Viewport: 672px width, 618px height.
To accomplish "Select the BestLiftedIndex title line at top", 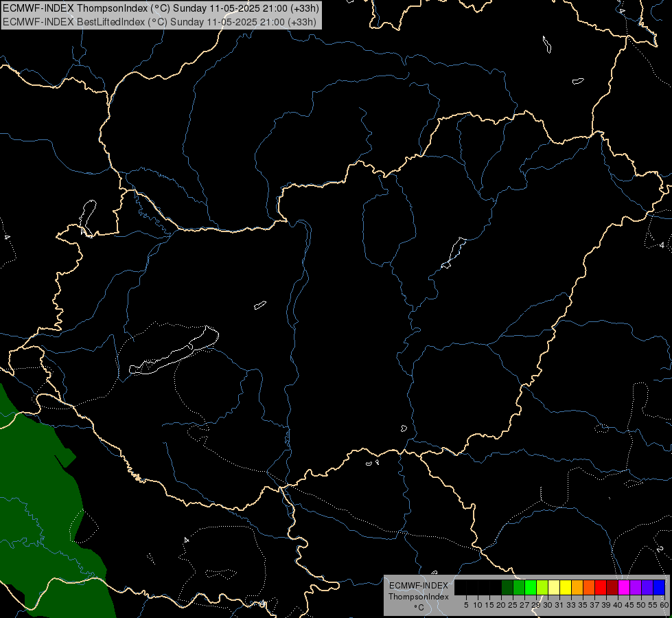I will (159, 22).
